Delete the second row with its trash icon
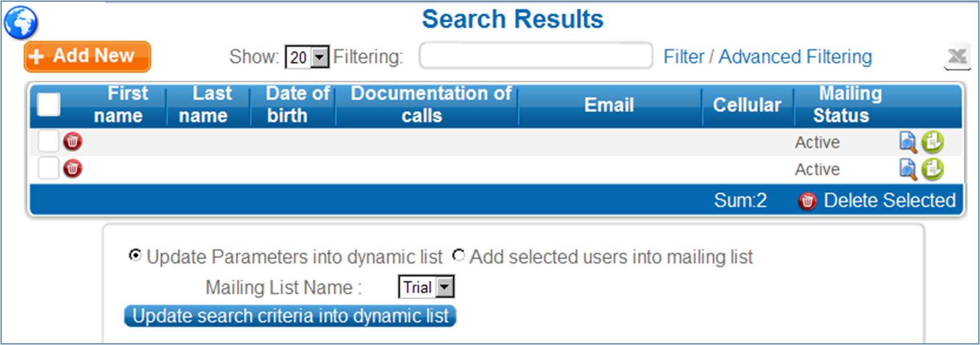The height and width of the screenshot is (345, 980). coord(73,169)
